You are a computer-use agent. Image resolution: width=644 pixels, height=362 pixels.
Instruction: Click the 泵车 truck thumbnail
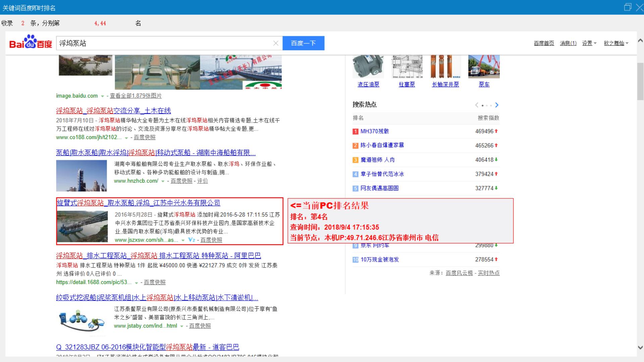click(x=484, y=67)
